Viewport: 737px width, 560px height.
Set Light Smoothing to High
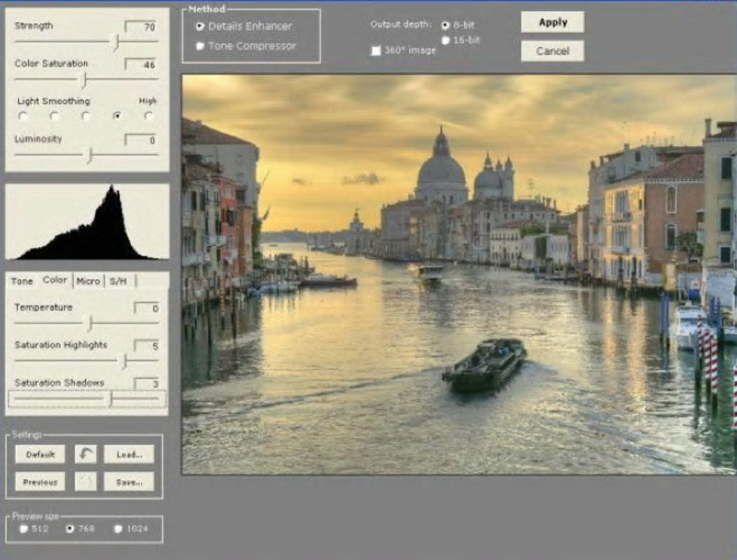(148, 116)
